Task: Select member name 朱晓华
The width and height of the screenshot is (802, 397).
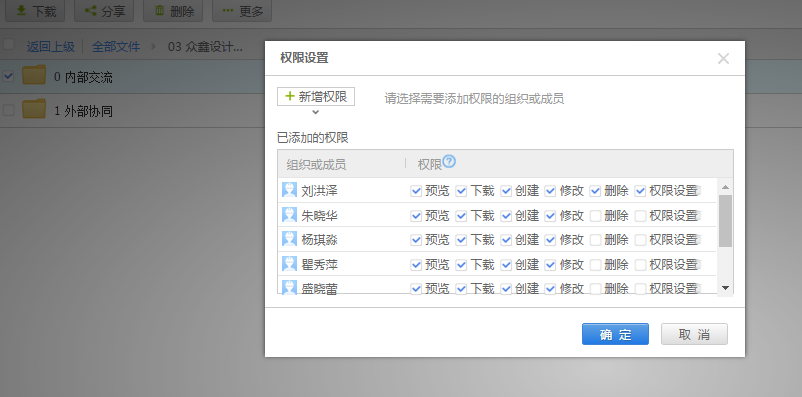Action: click(320, 216)
